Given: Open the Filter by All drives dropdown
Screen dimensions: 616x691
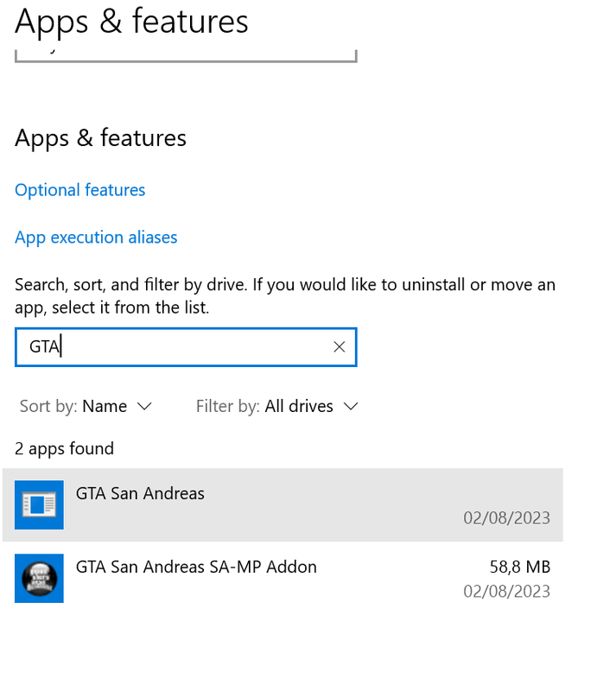Looking at the screenshot, I should tap(277, 406).
